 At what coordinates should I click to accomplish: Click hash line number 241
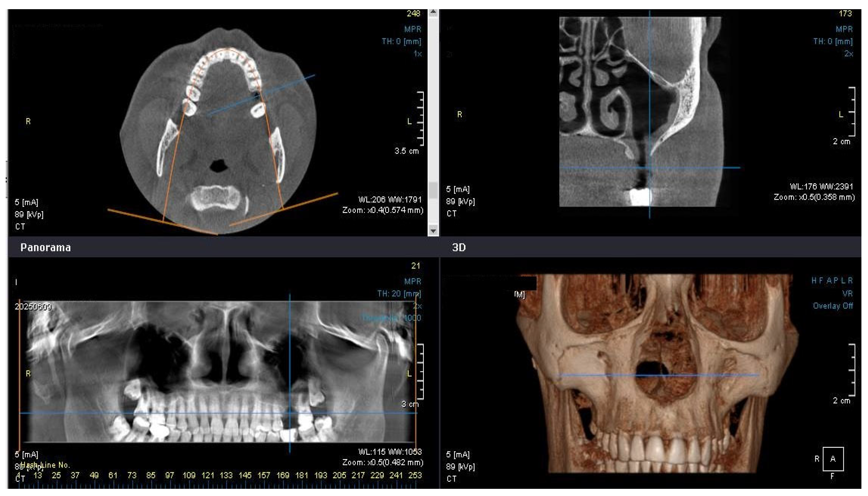396,475
